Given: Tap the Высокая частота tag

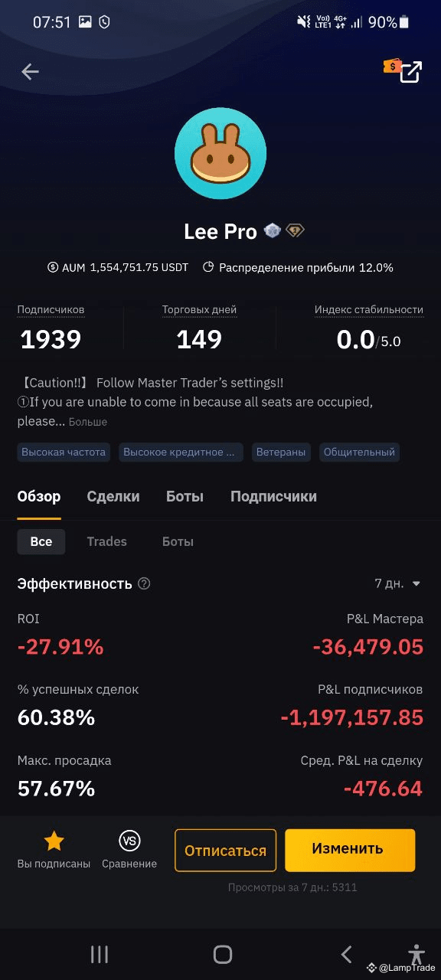Looking at the screenshot, I should tap(64, 452).
